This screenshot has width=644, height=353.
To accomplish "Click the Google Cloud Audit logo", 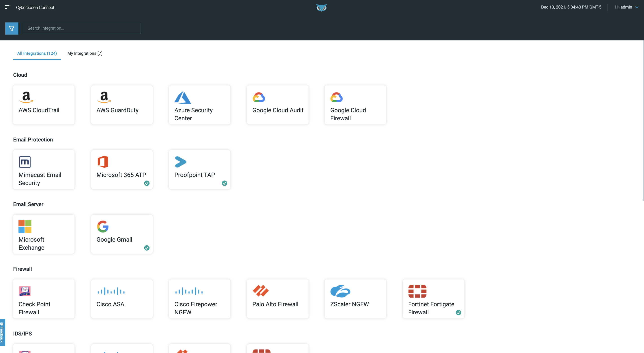I will [x=259, y=97].
